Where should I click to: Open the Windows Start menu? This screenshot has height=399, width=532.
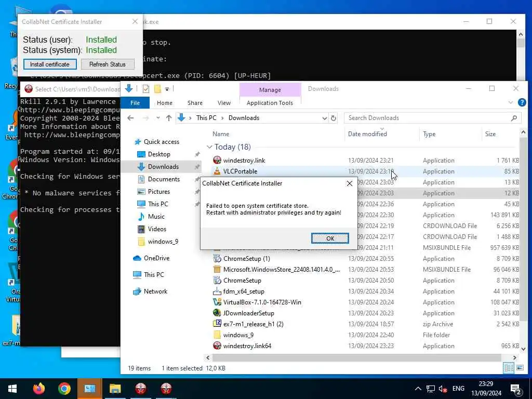click(12, 389)
